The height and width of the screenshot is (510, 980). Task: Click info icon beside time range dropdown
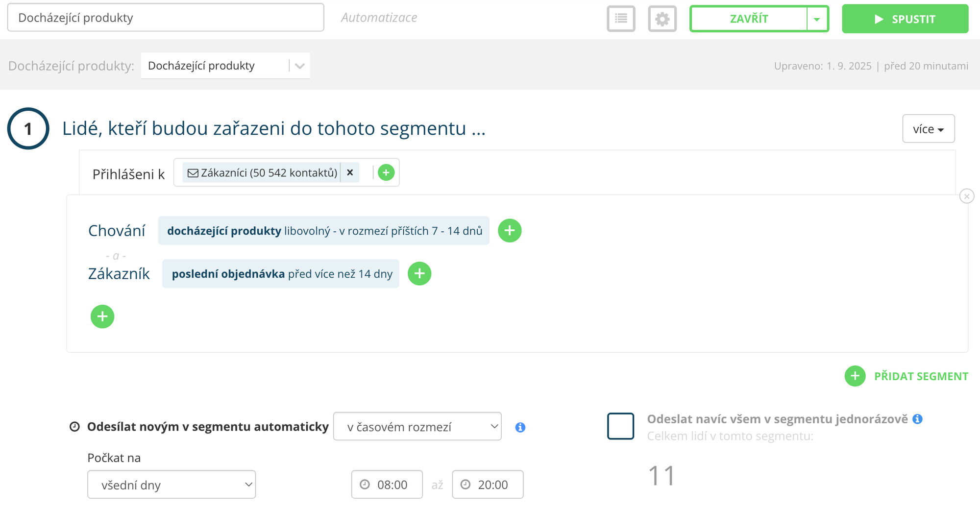pyautogui.click(x=520, y=427)
